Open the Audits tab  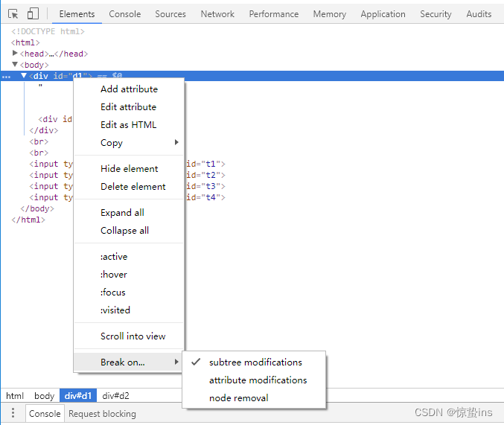point(479,14)
